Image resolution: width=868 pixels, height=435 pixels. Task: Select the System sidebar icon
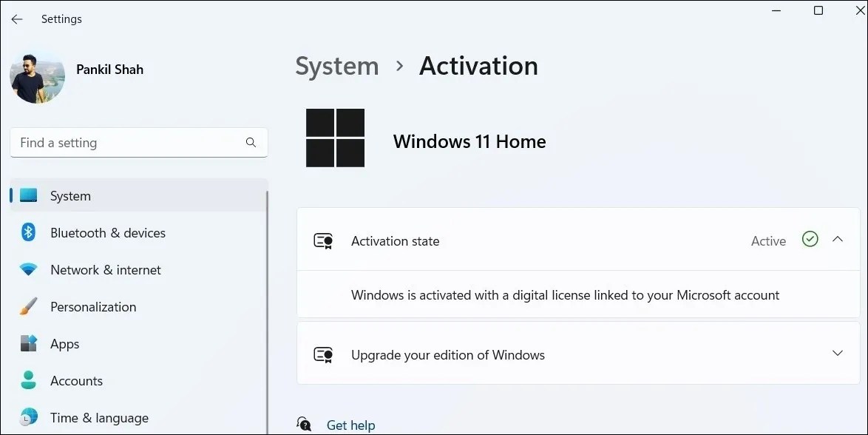pos(27,195)
